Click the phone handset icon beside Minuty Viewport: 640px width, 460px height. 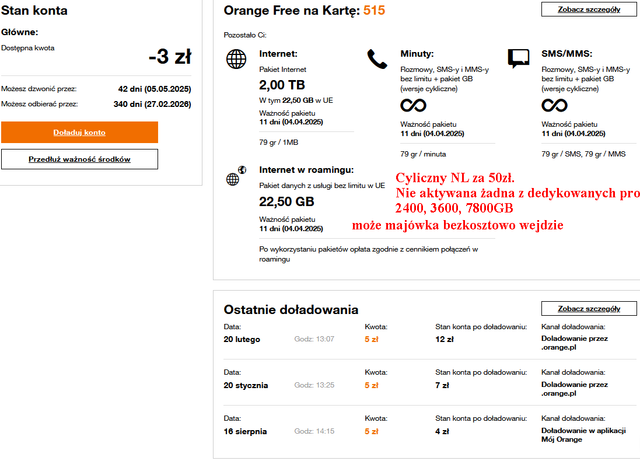(x=377, y=59)
